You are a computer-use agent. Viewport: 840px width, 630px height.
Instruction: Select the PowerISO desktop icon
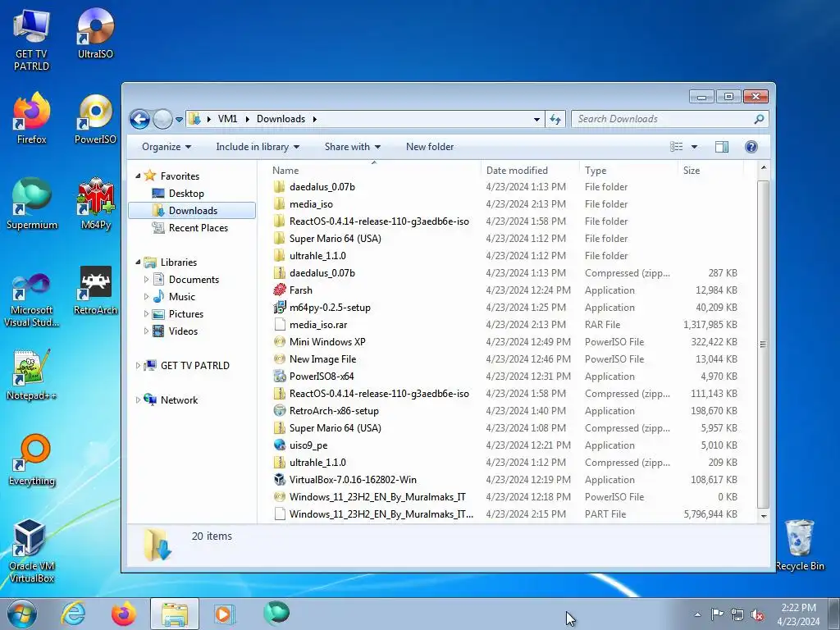(95, 119)
